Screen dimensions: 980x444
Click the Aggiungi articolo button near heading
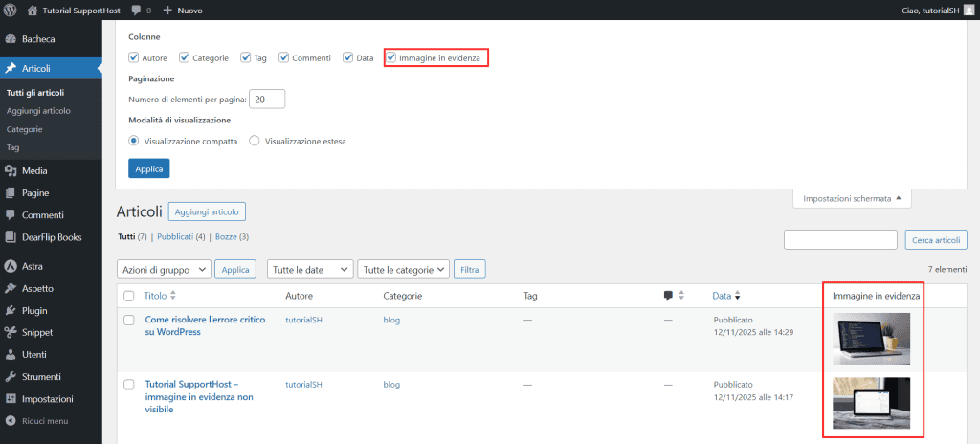[x=207, y=212]
